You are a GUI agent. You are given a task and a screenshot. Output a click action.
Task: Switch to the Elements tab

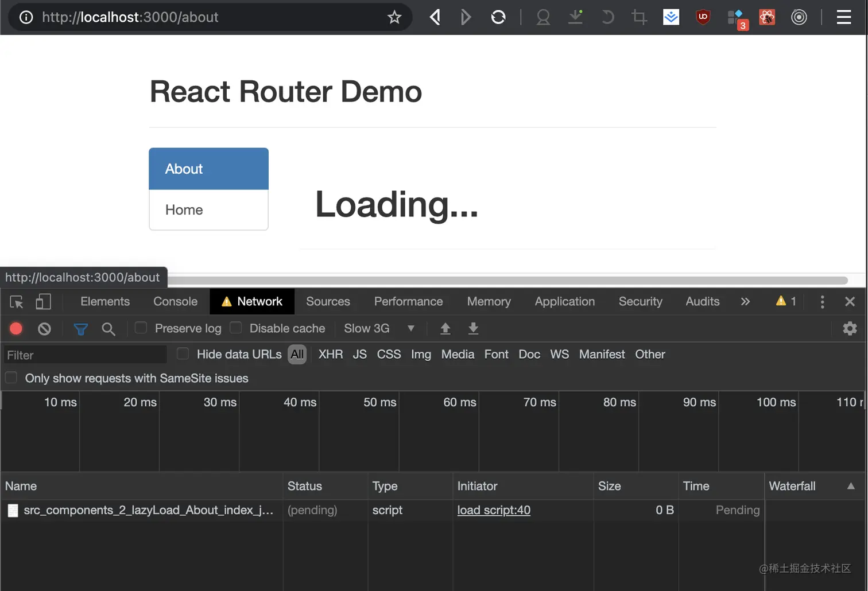coord(105,301)
